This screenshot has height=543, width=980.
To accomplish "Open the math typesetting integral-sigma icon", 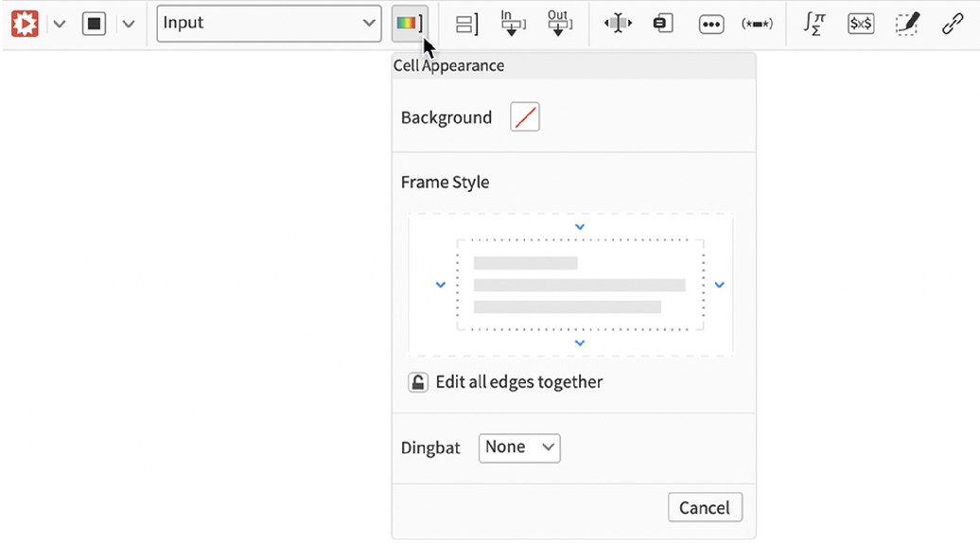I will coord(814,24).
